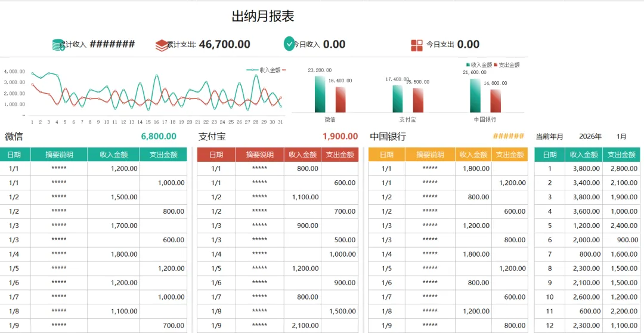Select the green 支付宝 income bar in the chart
The image size is (644, 333).
click(398, 98)
